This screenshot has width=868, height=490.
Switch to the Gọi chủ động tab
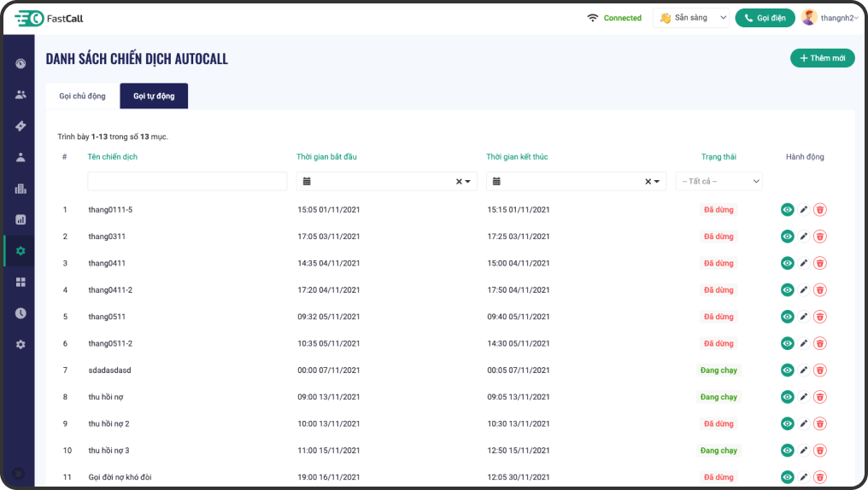[83, 96]
